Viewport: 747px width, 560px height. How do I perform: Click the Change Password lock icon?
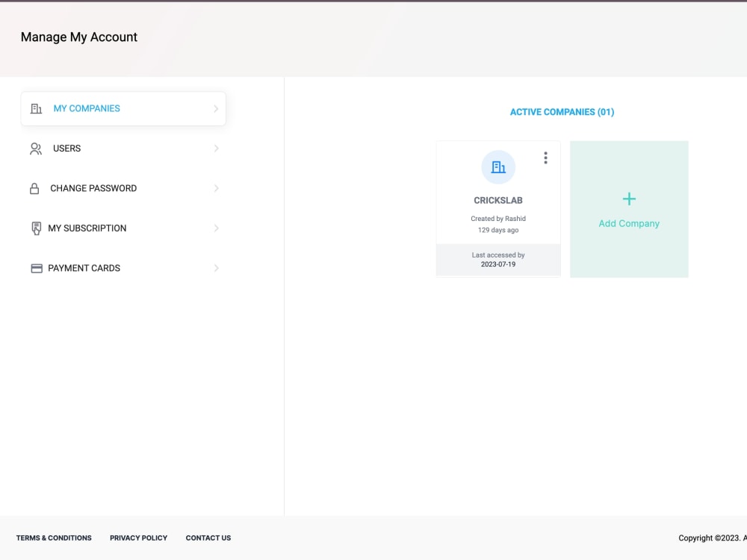34,189
